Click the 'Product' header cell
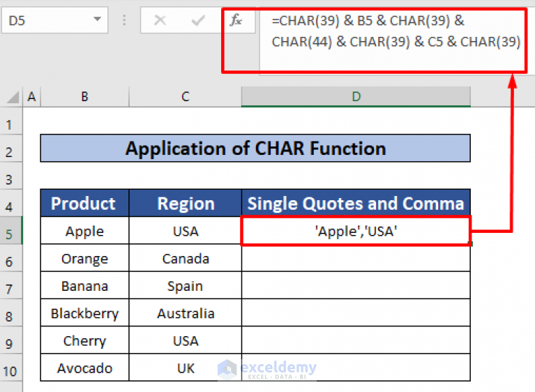Viewport: 535px width, 392px height. point(84,203)
